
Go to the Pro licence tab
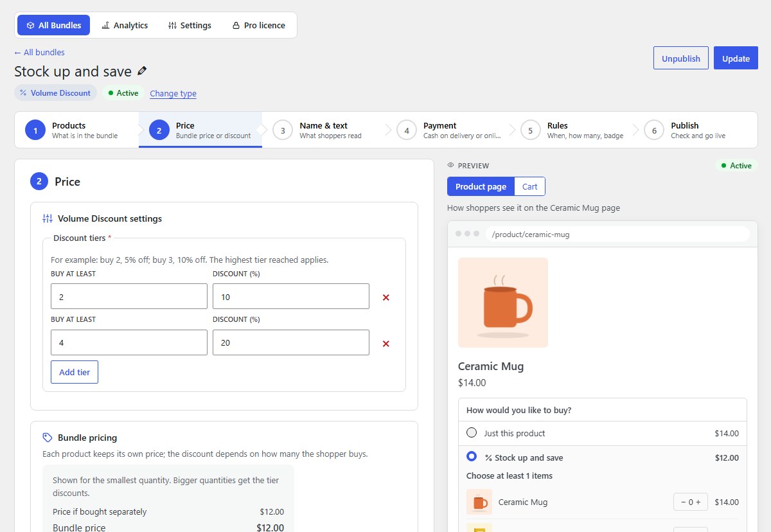pos(258,25)
